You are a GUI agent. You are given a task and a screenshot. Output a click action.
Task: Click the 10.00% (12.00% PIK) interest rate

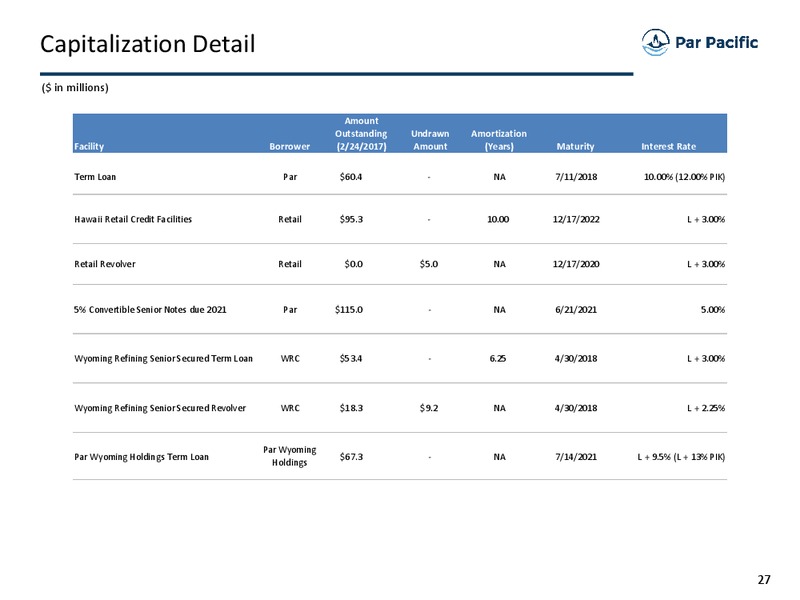(x=684, y=177)
